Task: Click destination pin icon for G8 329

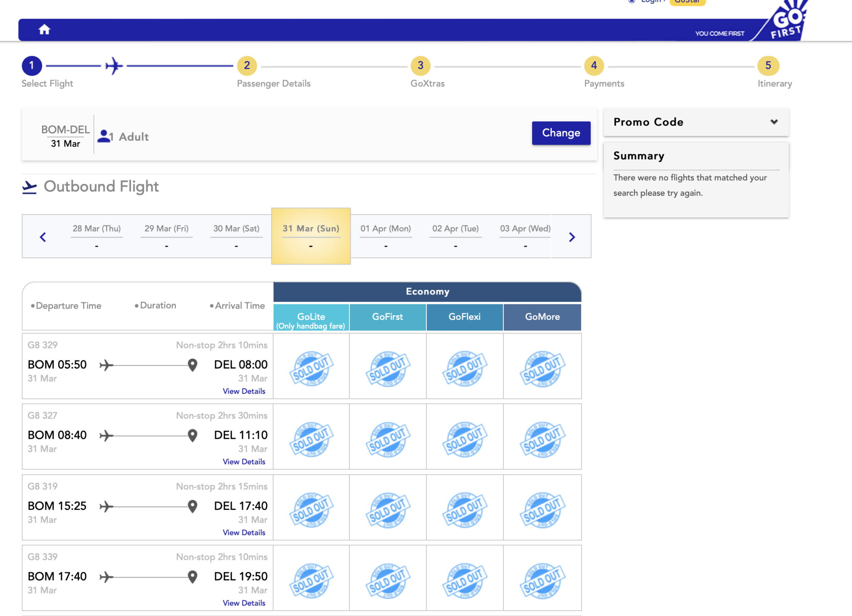Action: [192, 365]
